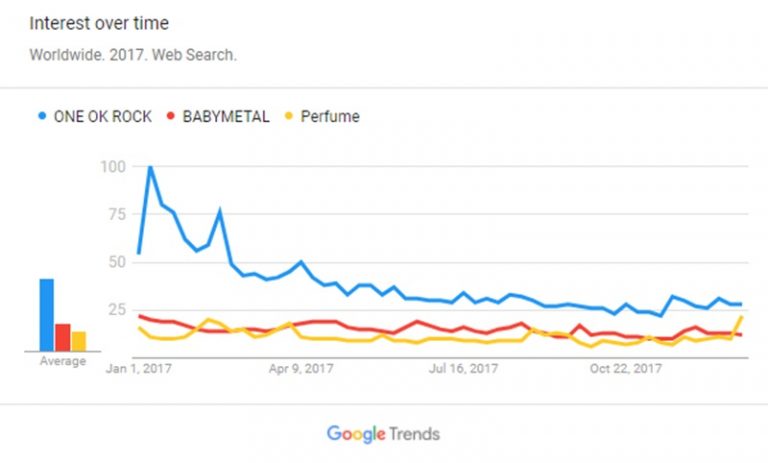Select the BABYMETAL legend label
The height and width of the screenshot is (463, 768).
pyautogui.click(x=226, y=117)
